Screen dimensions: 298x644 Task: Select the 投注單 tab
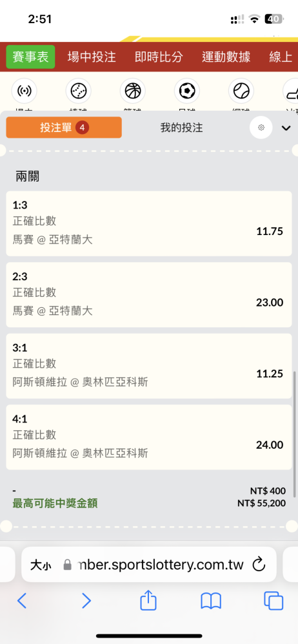64,128
